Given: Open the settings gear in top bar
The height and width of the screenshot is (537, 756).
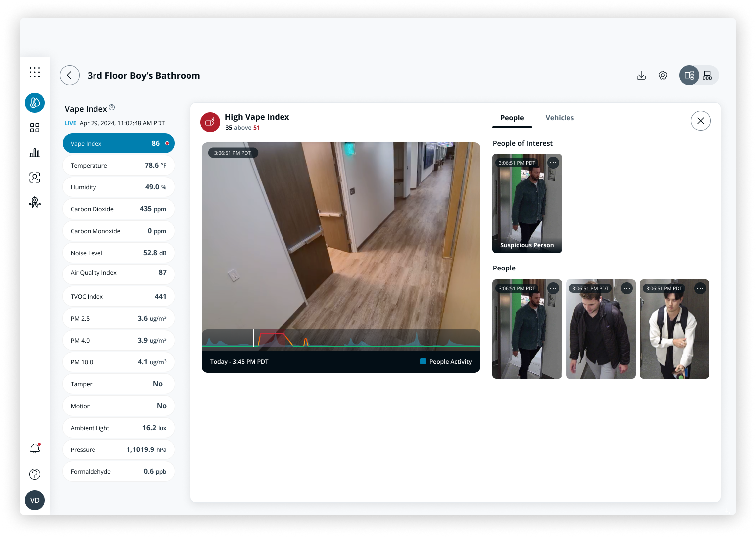Looking at the screenshot, I should [663, 75].
